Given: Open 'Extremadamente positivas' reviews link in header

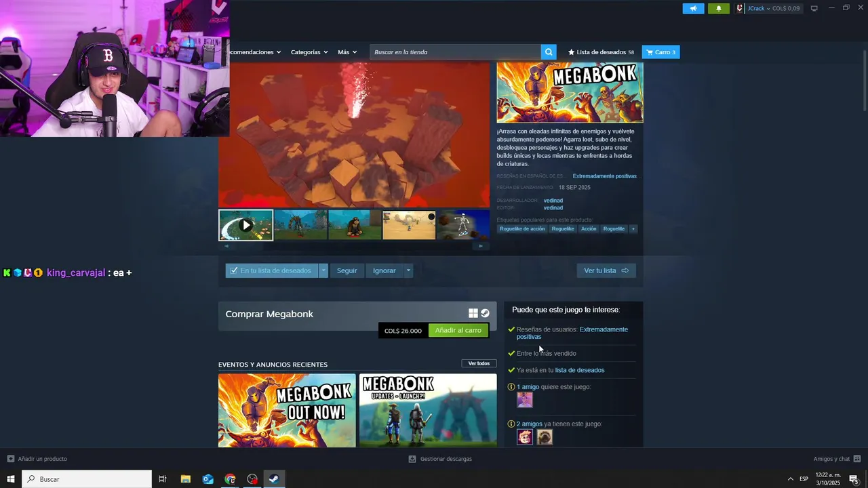Looking at the screenshot, I should (x=604, y=176).
